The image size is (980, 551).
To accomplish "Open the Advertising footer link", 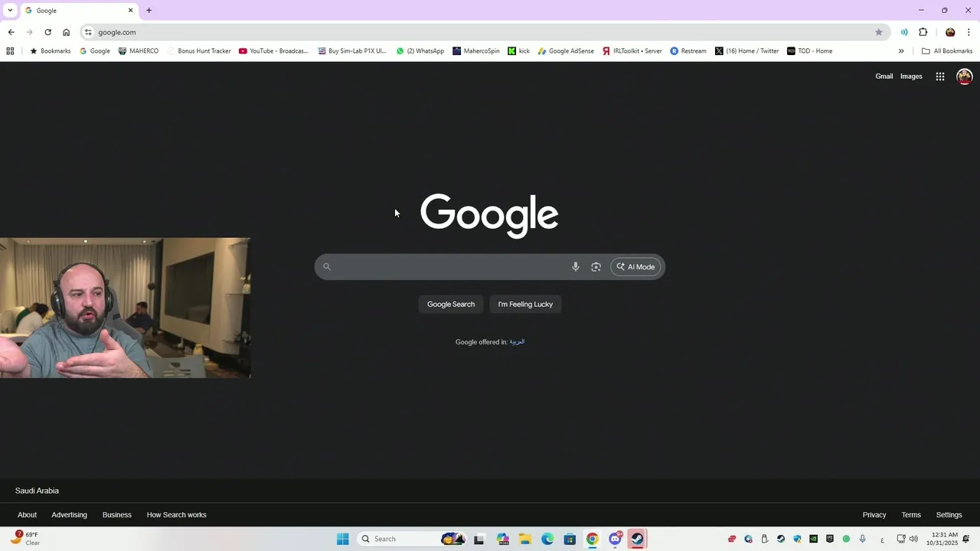I will point(69,515).
